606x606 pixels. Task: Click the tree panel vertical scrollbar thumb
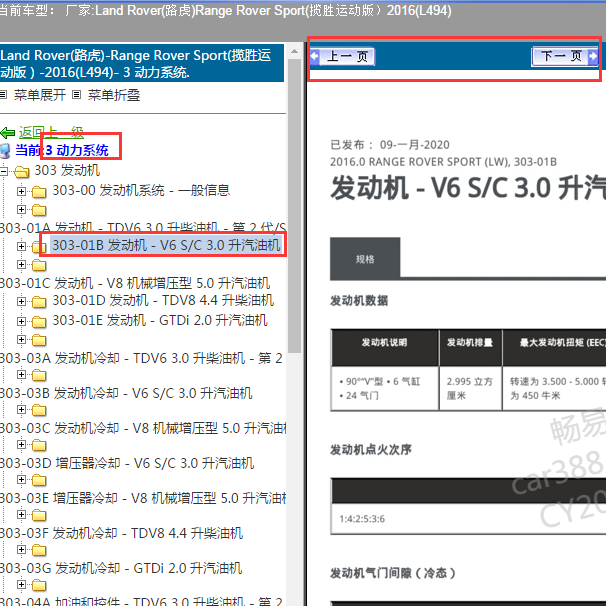coord(294,205)
